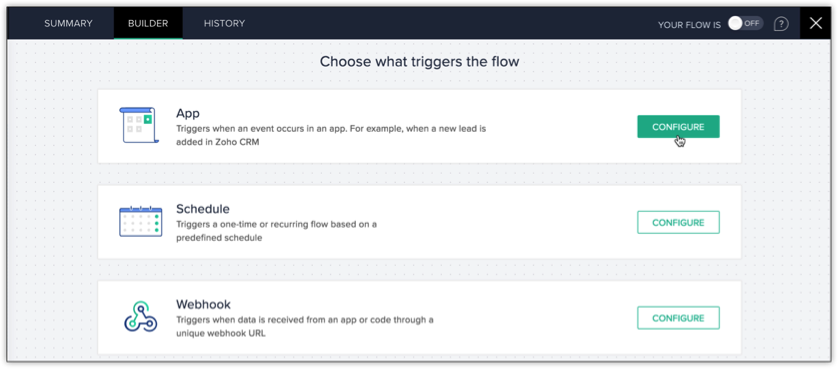Click the Webhook trigger description text

[x=305, y=327]
